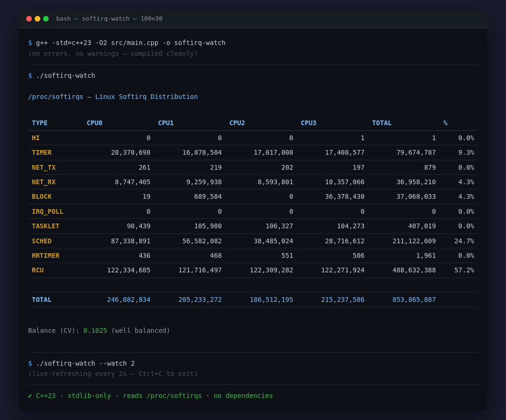Click the g++ compile command line
Screen dimensions: 506x420
pos(127,43)
